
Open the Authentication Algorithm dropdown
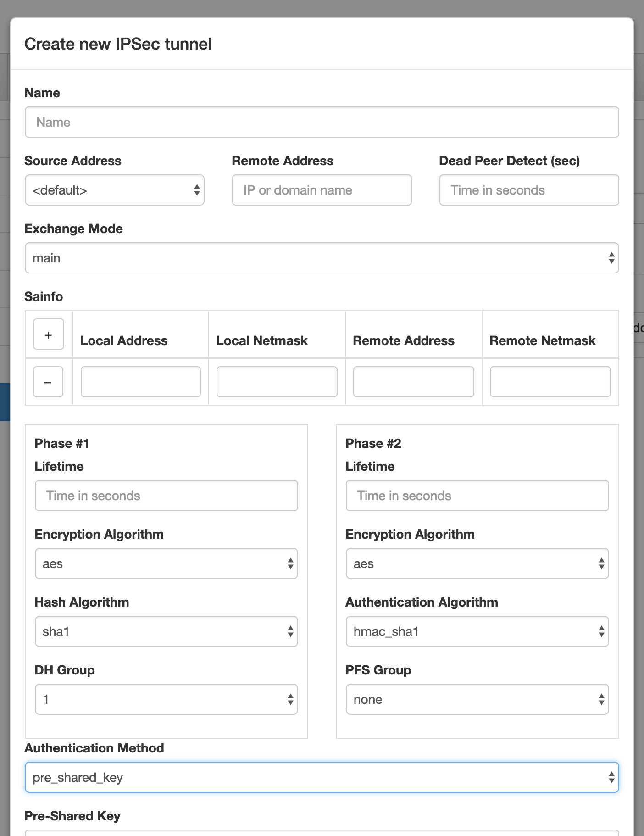tap(477, 631)
